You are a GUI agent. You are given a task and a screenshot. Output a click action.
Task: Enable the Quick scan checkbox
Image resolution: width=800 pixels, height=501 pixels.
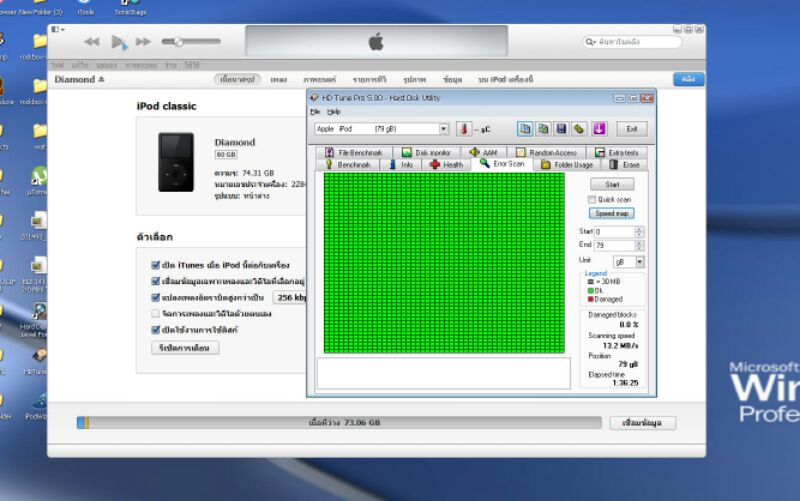[x=592, y=199]
